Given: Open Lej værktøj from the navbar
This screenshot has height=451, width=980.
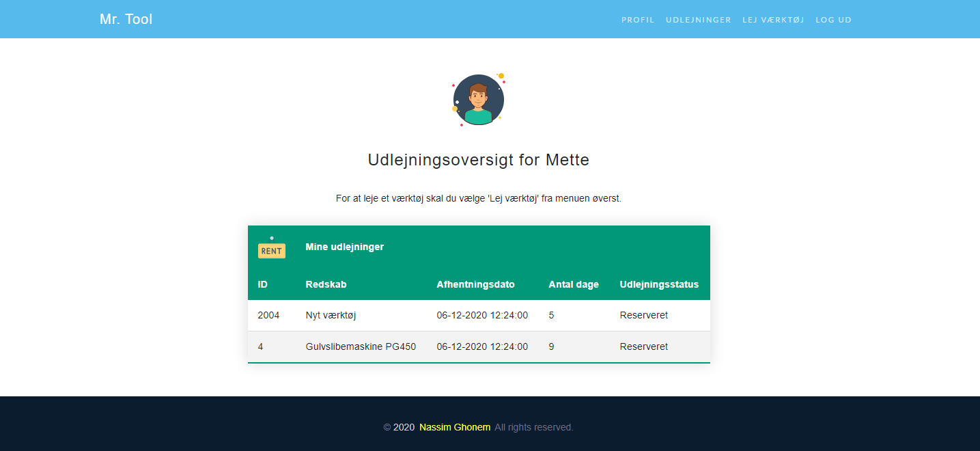Looking at the screenshot, I should pos(773,20).
